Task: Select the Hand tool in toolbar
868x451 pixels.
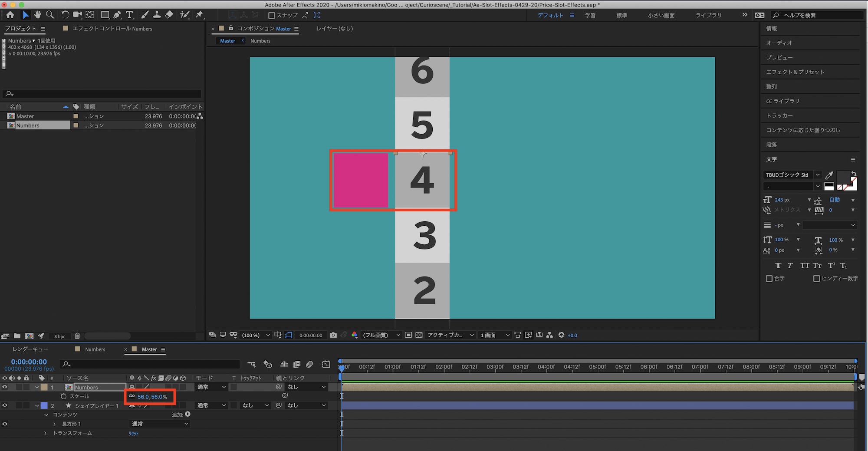Action: coord(38,15)
